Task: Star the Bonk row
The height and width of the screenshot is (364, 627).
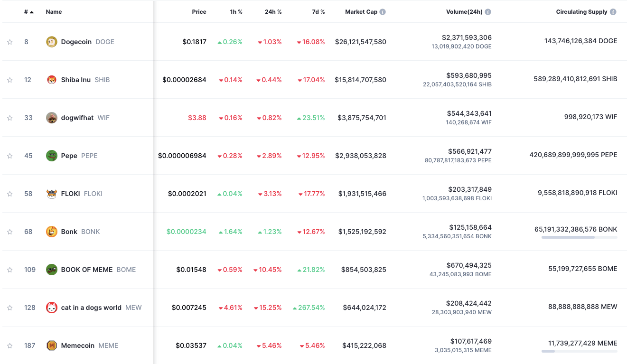Action: [9, 232]
